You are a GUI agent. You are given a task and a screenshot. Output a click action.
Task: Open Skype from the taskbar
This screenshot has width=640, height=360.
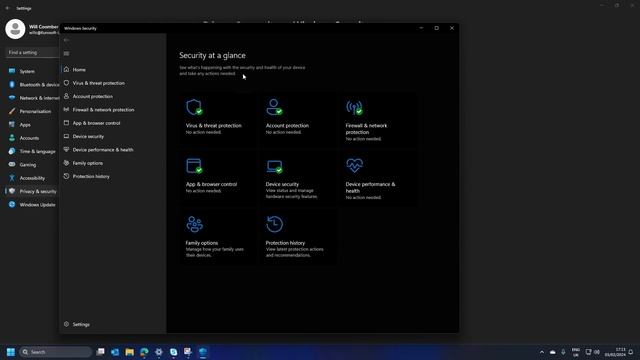[173, 352]
